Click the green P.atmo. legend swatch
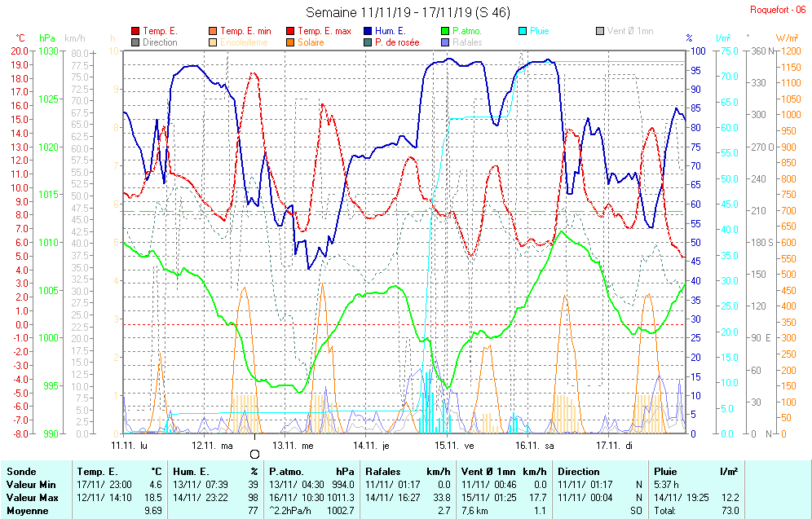This screenshot has height=519, width=812. 445,31
